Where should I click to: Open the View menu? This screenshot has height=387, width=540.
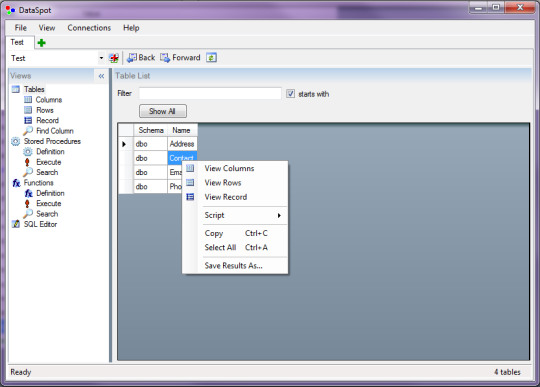click(47, 28)
